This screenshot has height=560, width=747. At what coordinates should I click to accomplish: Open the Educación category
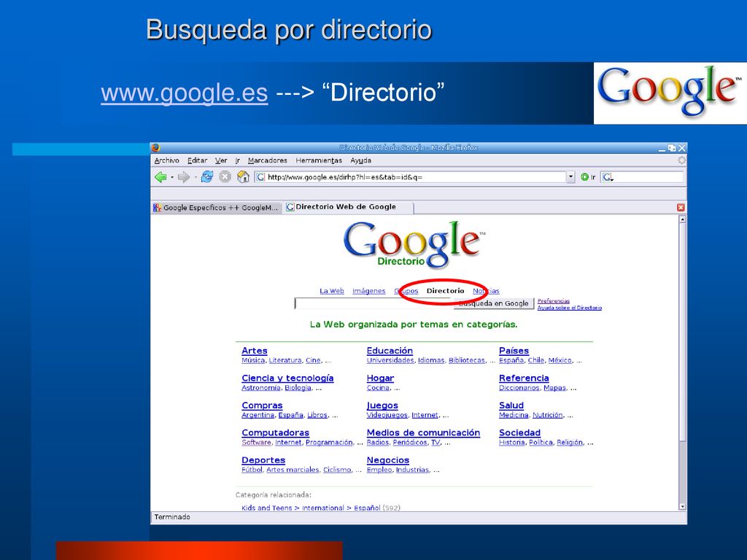pyautogui.click(x=390, y=351)
